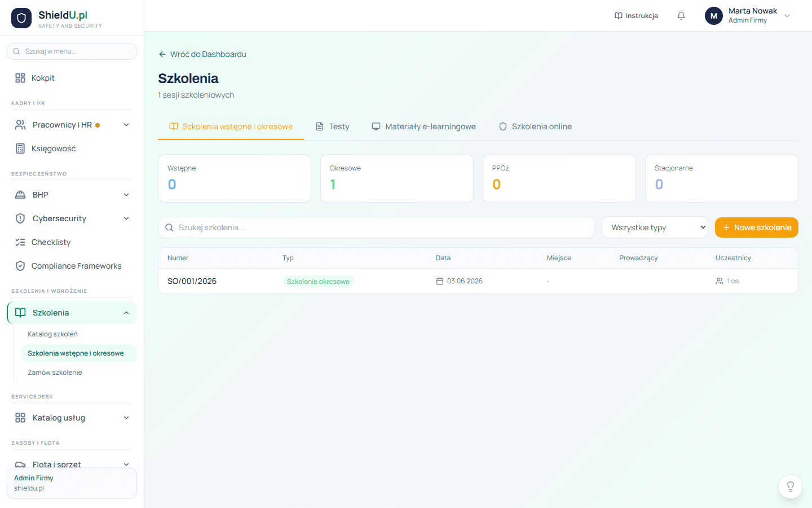Click the Katalog usług grid icon
Viewport: 812px width, 508px height.
tap(20, 418)
